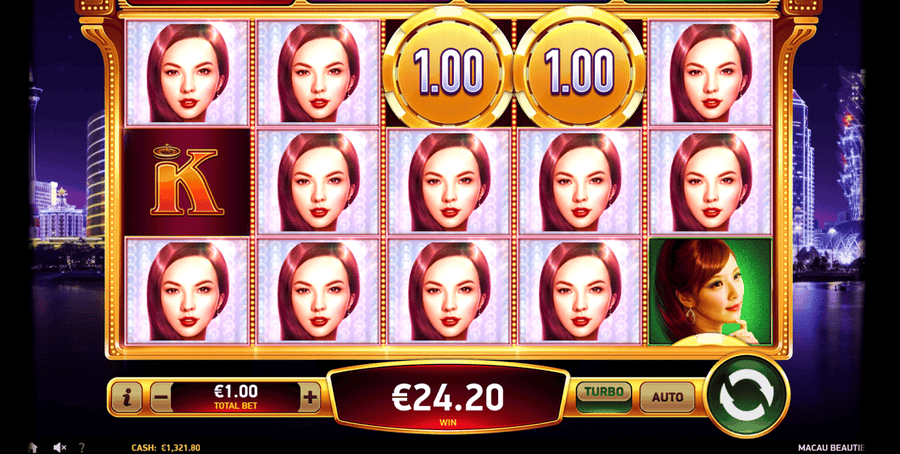Screen dimensions: 900x454
Task: Open Auto spin options
Action: pyautogui.click(x=668, y=397)
